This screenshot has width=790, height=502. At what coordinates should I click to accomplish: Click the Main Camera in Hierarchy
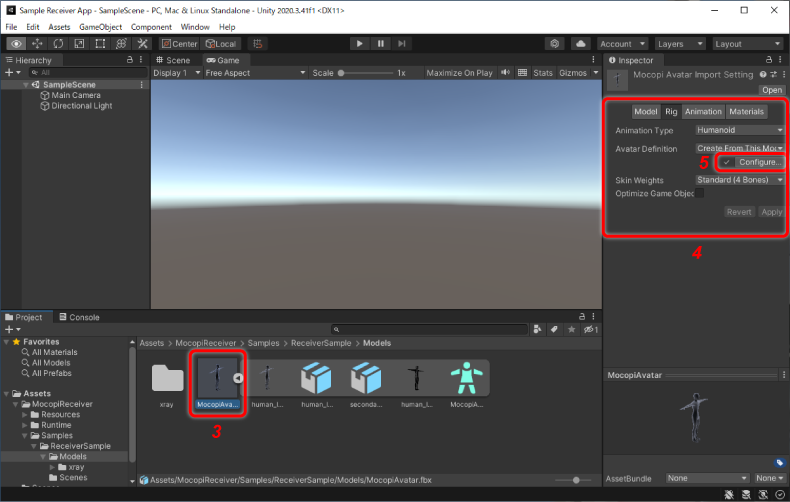(x=75, y=96)
